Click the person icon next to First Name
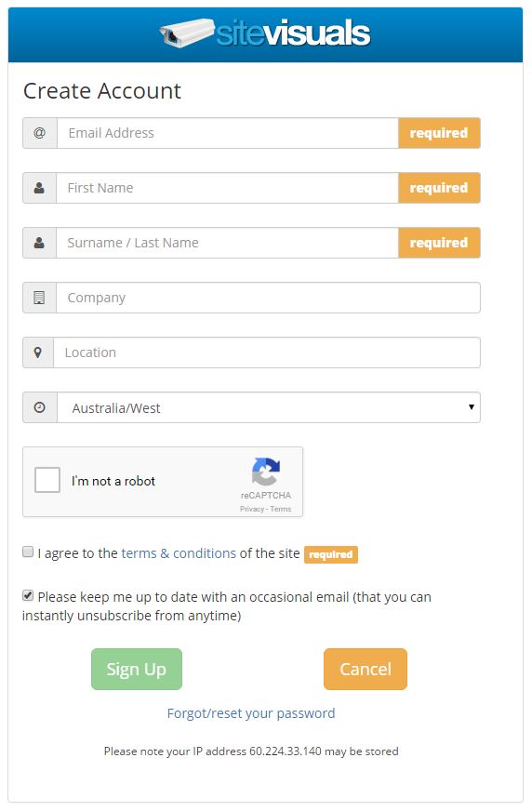The width and height of the screenshot is (532, 811). click(39, 188)
